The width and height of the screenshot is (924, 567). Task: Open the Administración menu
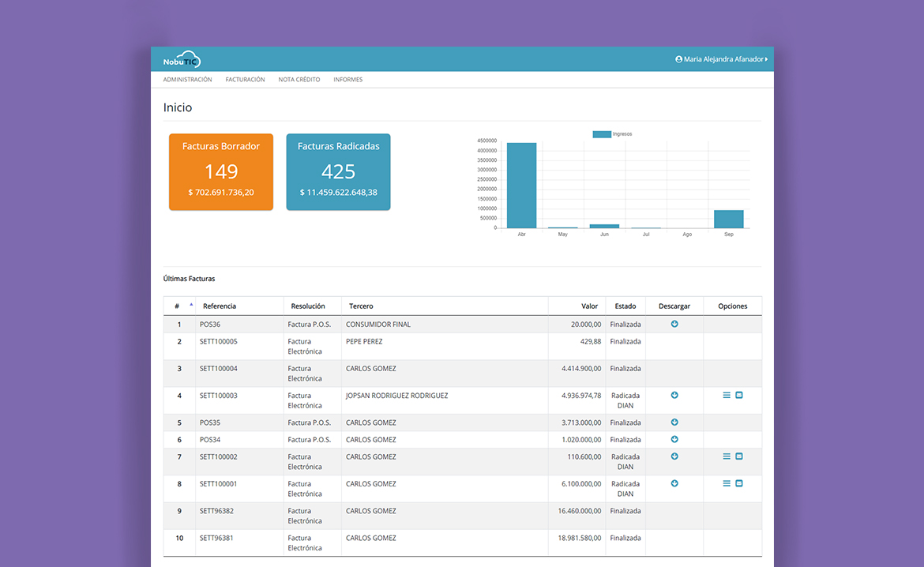[x=187, y=80]
